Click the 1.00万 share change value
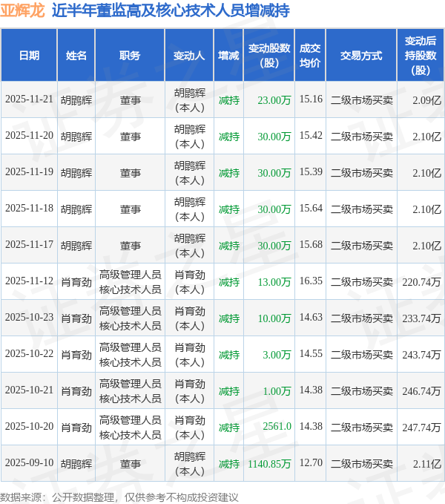Screen dimensions: 445x504 [x=277, y=391]
